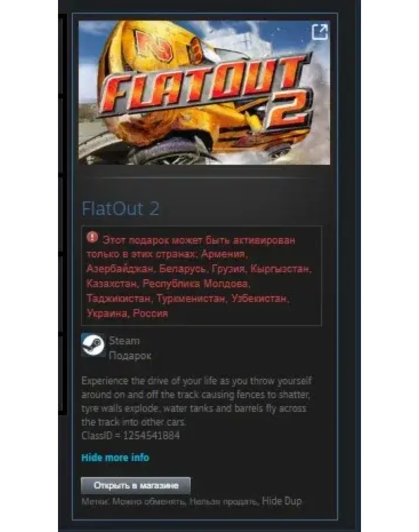The height and width of the screenshot is (532, 419).
Task: Click the ClassID = 1254541884 text
Action: tap(131, 436)
